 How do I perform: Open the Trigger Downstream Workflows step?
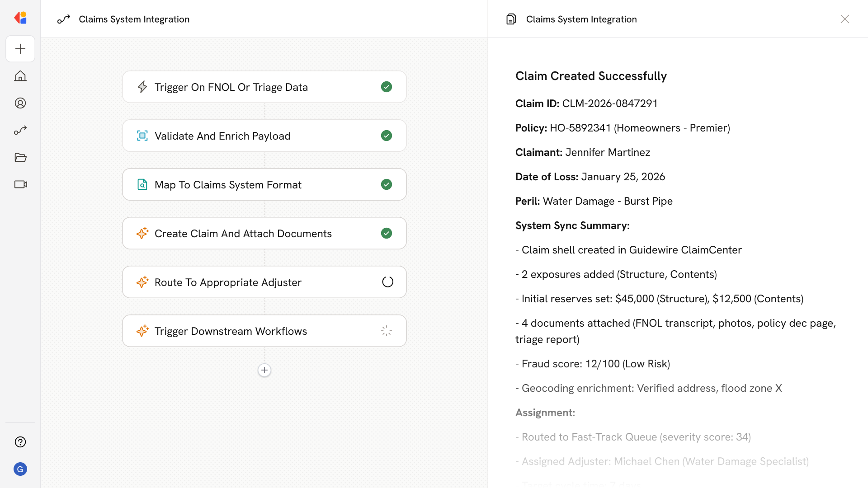[231, 331]
